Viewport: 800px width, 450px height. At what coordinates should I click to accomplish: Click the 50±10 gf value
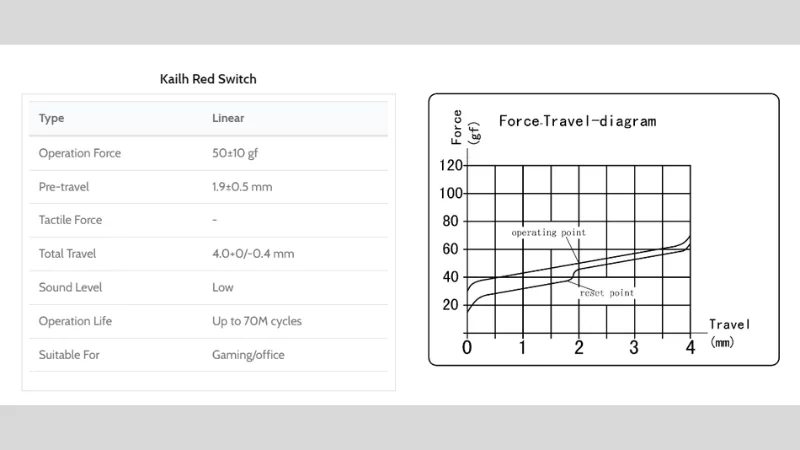point(235,153)
